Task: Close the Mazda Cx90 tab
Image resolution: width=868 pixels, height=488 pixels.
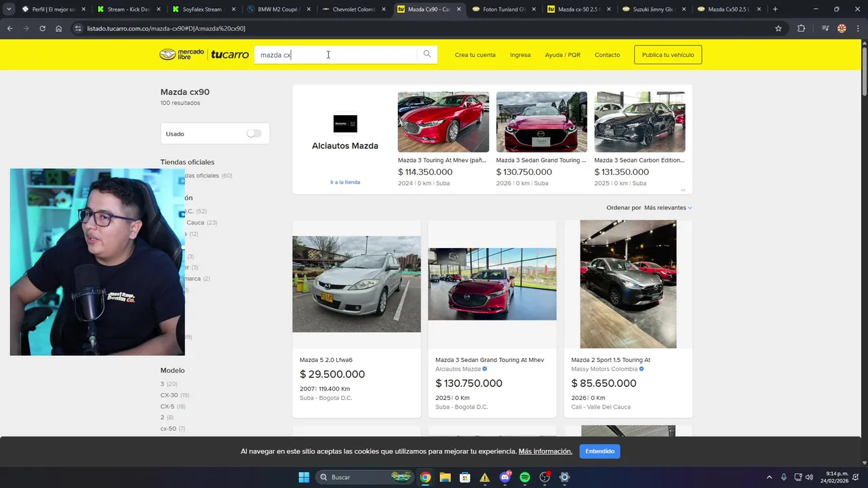Action: pos(459,9)
